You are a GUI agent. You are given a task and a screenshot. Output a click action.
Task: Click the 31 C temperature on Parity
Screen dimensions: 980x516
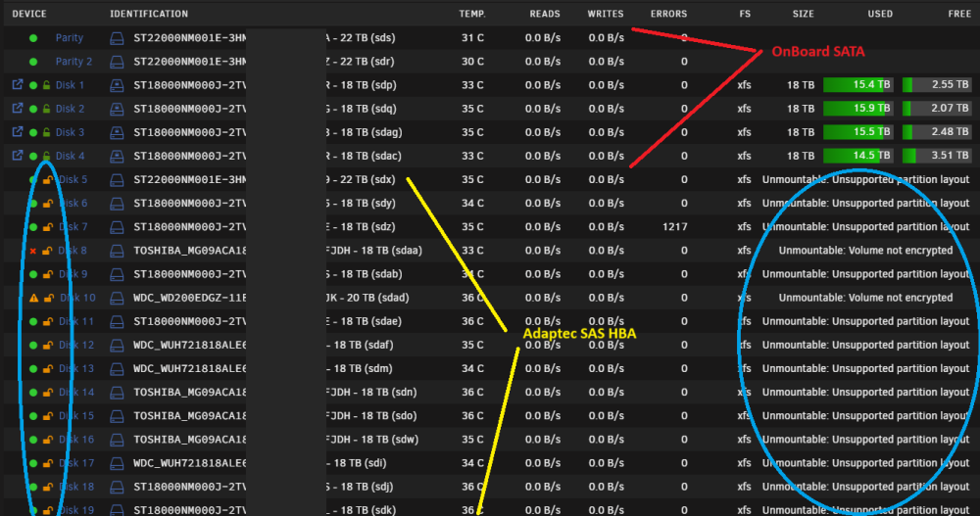pyautogui.click(x=472, y=37)
